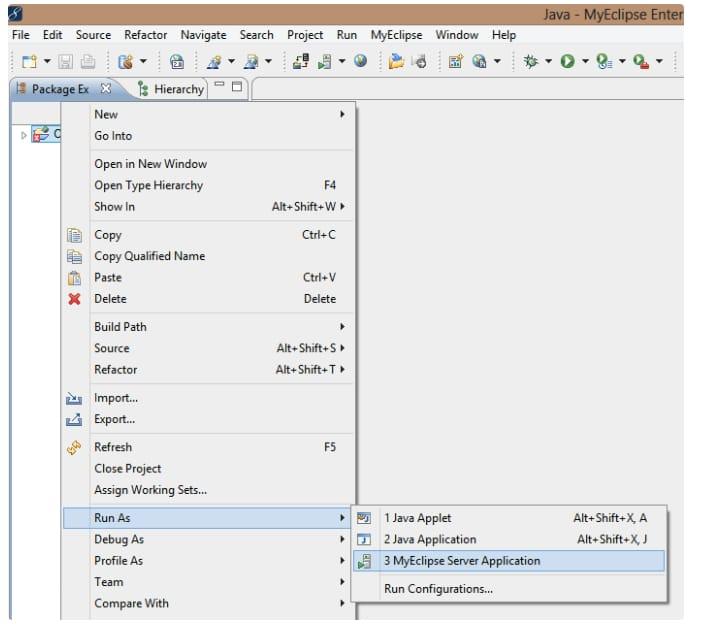Open the Refactor menu in menu bar
The width and height of the screenshot is (711, 627).
click(146, 35)
